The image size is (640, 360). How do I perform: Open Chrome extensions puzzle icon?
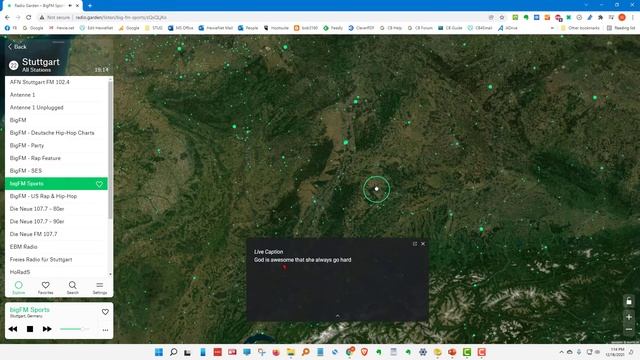tap(600, 18)
